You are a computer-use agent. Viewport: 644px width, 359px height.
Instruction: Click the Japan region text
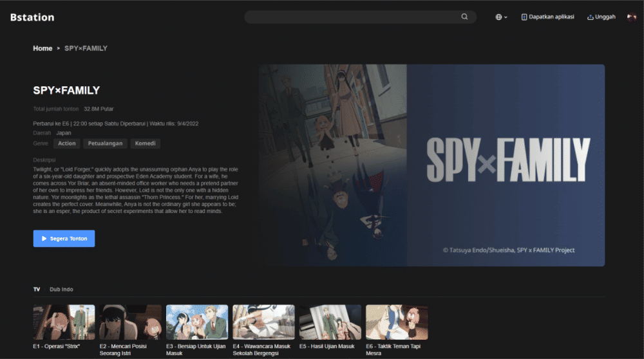pos(64,133)
